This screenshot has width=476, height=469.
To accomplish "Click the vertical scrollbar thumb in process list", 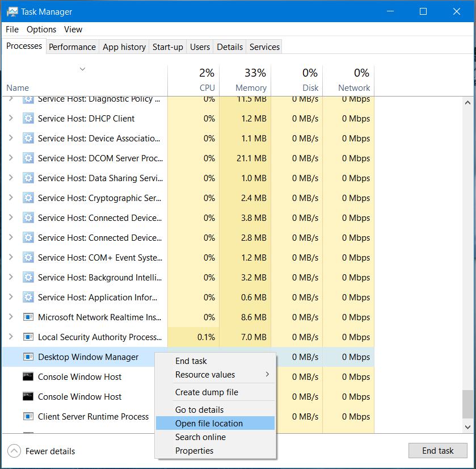I will click(x=467, y=404).
